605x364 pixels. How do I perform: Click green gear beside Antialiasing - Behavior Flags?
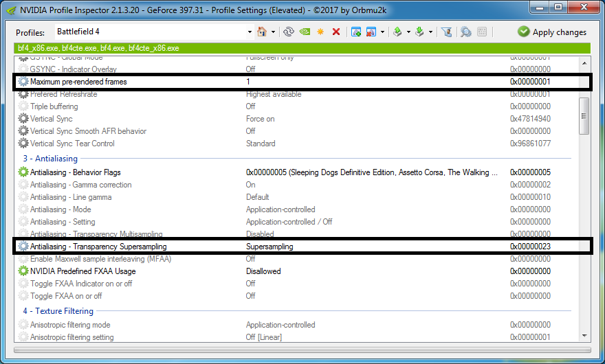coord(23,172)
